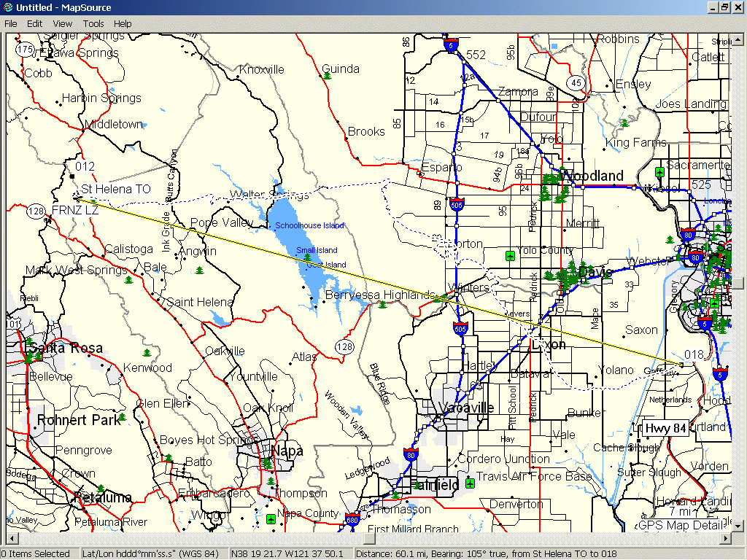Click the 0 Items Selected status field

39,554
